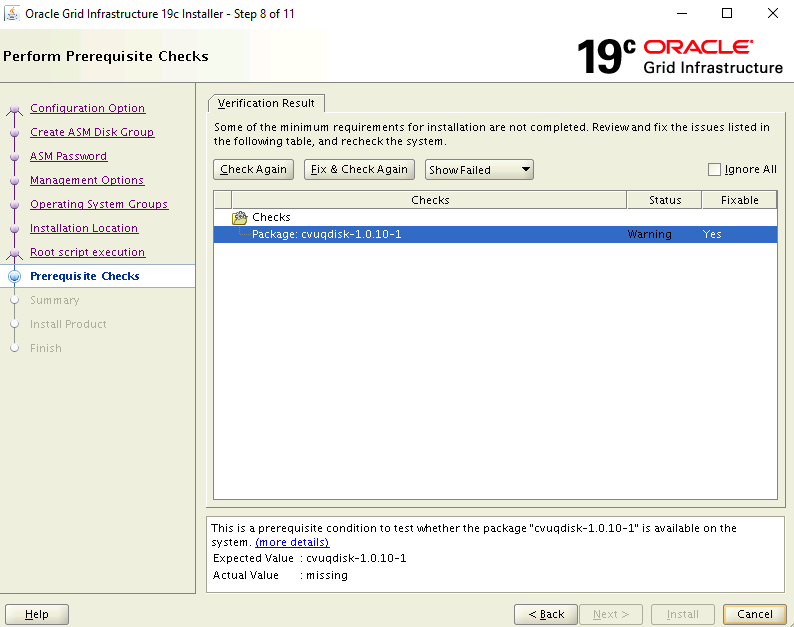
Task: Click the Checks folder icon
Action: pyautogui.click(x=240, y=218)
